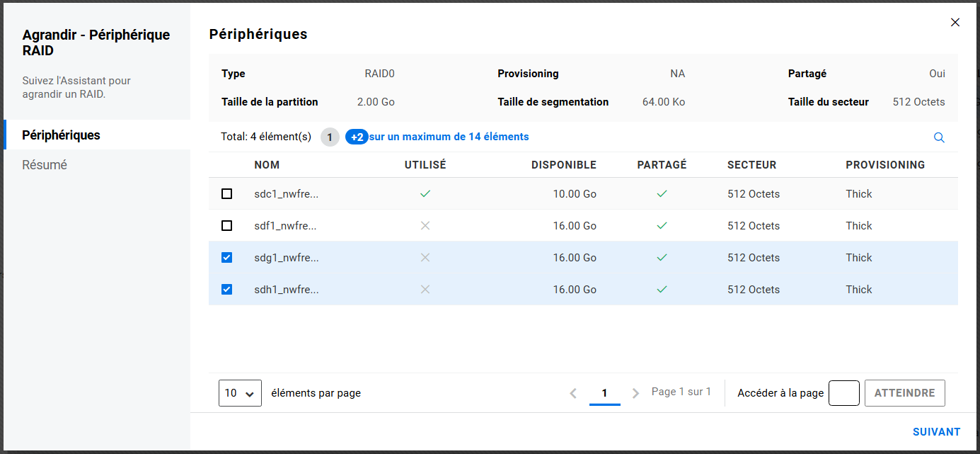Viewport: 980px width, 454px height.
Task: Click the 'Accéder à la page' input field
Action: point(843,393)
